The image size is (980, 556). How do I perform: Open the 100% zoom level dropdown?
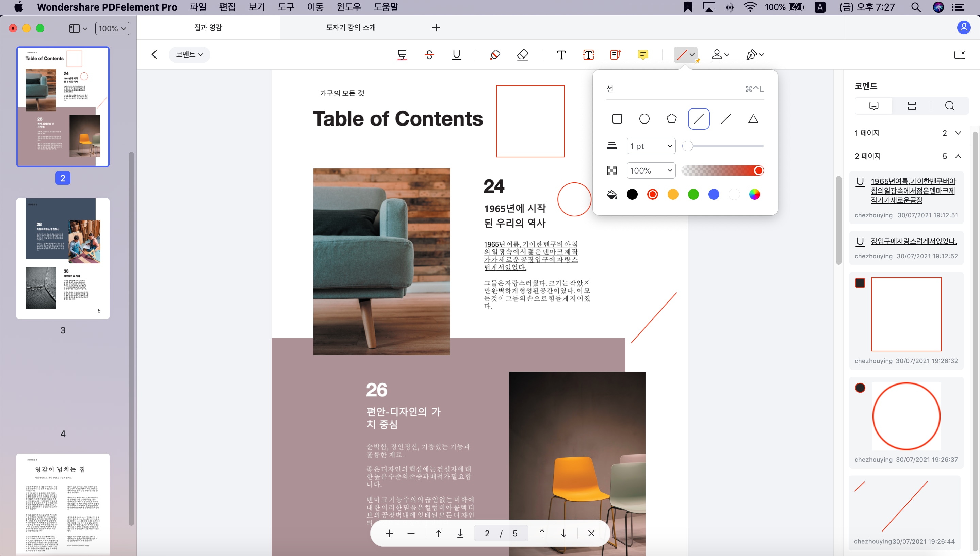tap(112, 28)
